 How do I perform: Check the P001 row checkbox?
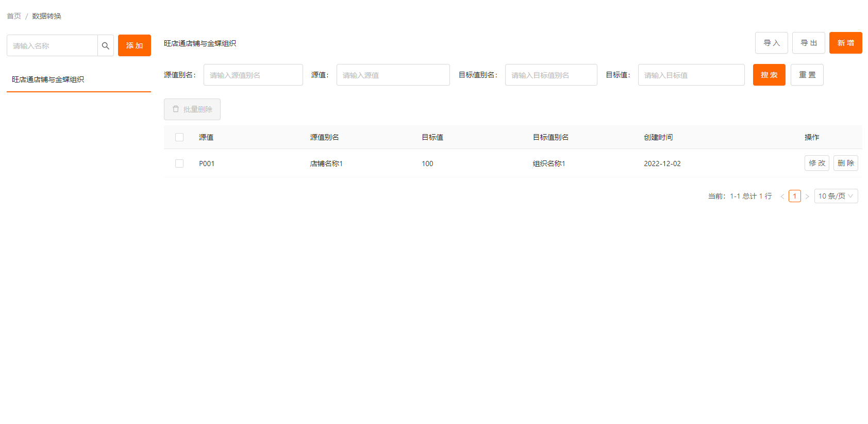(x=179, y=164)
